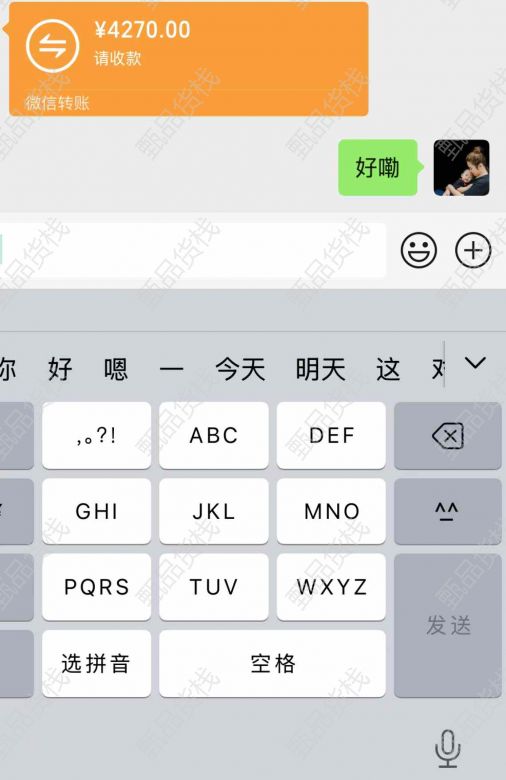Tap the ABC keypad key
Screen dimensions: 506x780
(x=214, y=436)
